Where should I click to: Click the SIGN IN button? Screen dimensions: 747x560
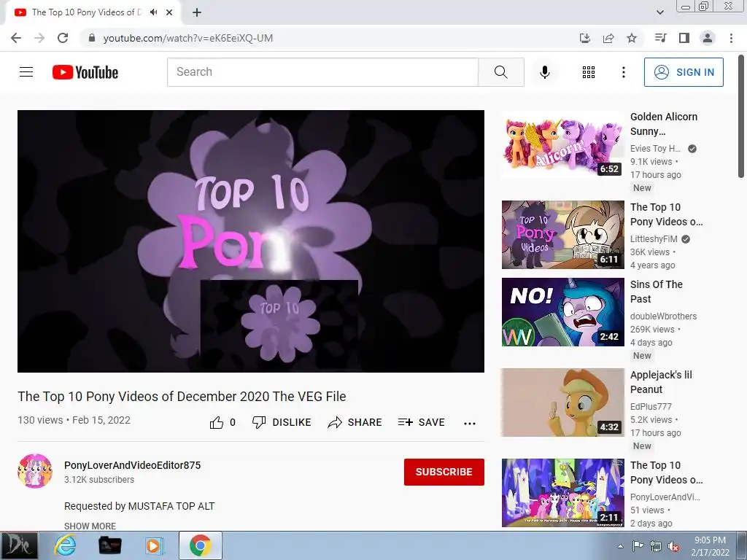coord(684,72)
